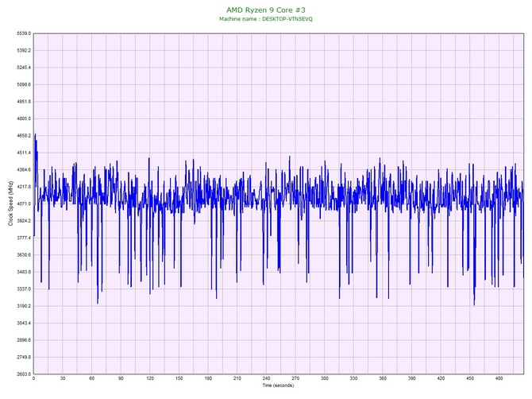Click the 270 tick on time axis

tap(295, 378)
